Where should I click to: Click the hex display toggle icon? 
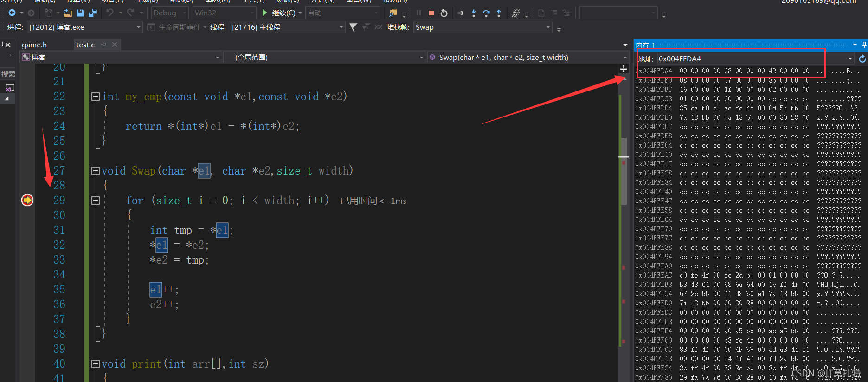tap(515, 13)
